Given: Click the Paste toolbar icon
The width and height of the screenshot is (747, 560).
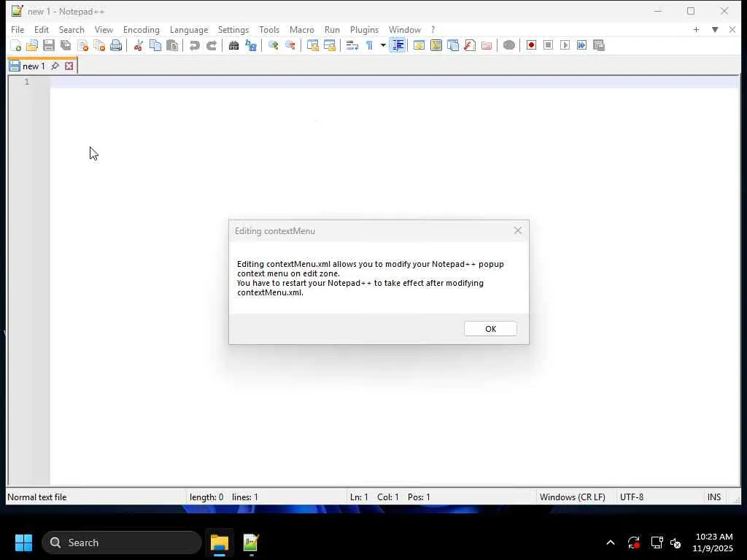Looking at the screenshot, I should click(x=172, y=45).
